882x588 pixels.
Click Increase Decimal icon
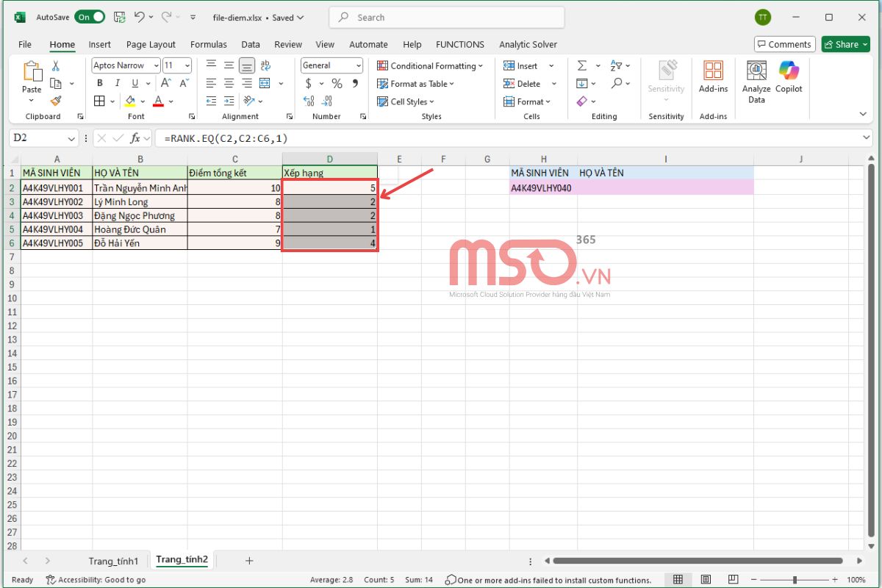pos(309,101)
